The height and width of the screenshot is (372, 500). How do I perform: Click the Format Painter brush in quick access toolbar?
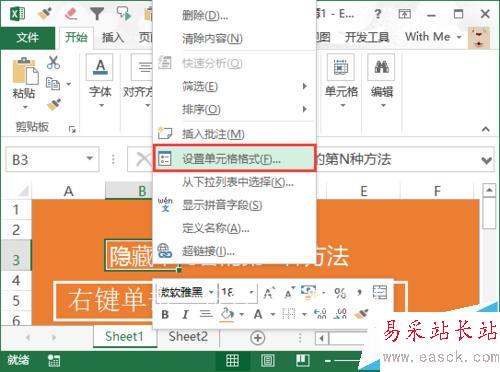point(44,14)
